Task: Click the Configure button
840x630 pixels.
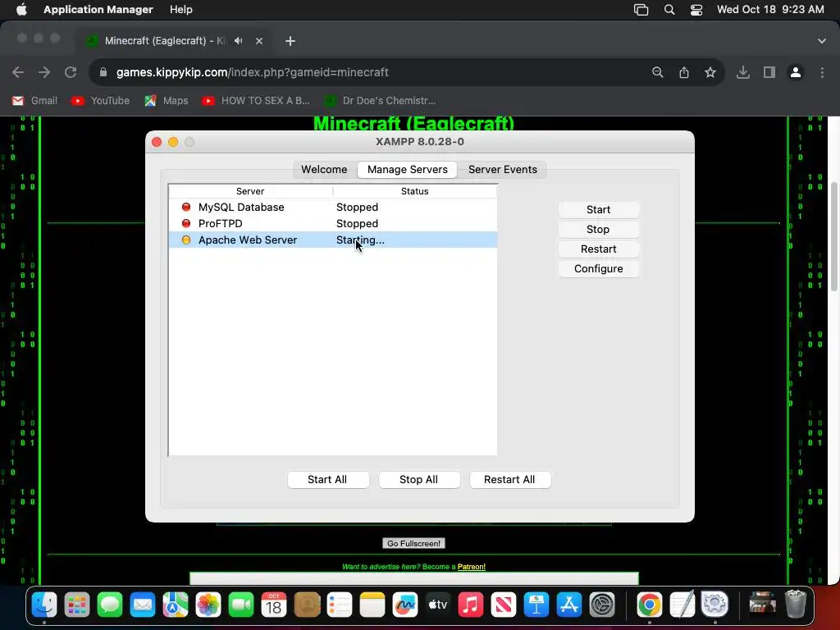Action: [x=598, y=269]
